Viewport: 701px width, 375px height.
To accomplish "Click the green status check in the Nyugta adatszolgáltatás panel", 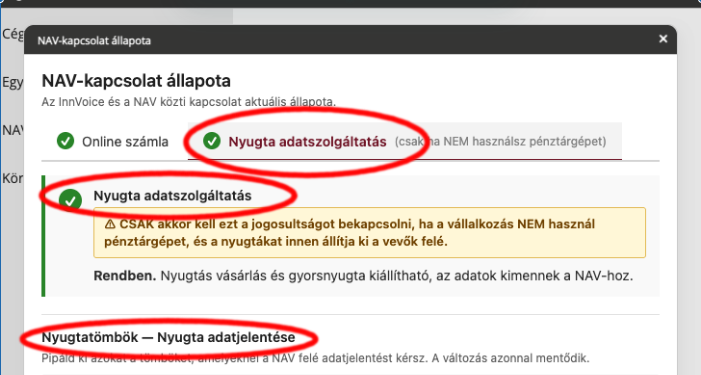I will tap(70, 199).
